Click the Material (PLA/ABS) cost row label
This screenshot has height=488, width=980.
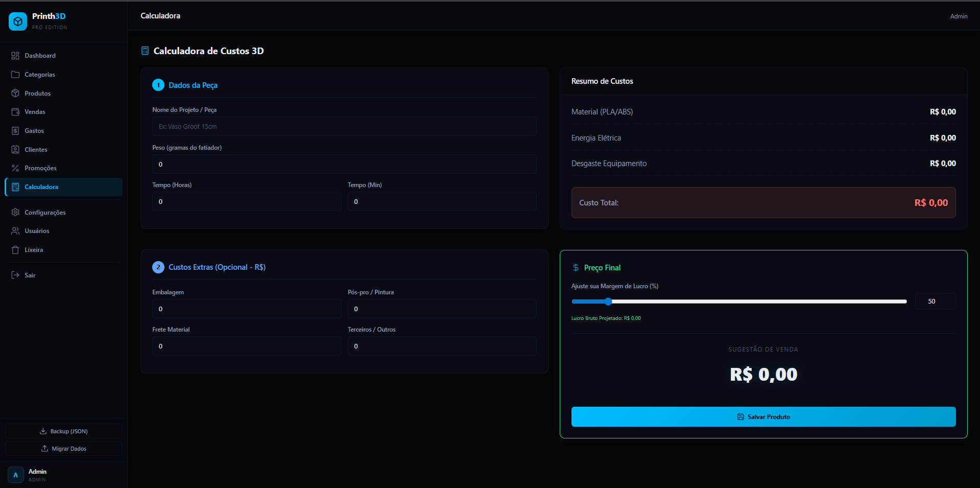point(602,112)
